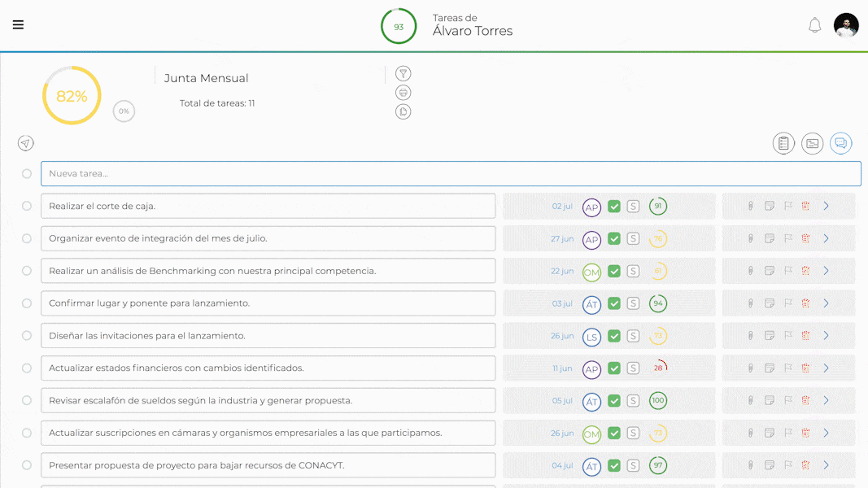Expand 'Realizar el corte de caja' details arrow
This screenshot has width=868, height=488.
coord(826,206)
